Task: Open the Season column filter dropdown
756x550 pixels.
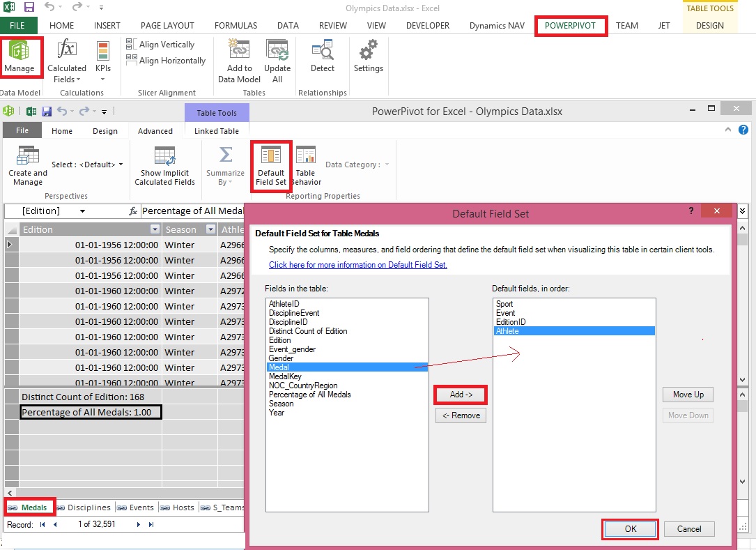Action: tap(210, 229)
